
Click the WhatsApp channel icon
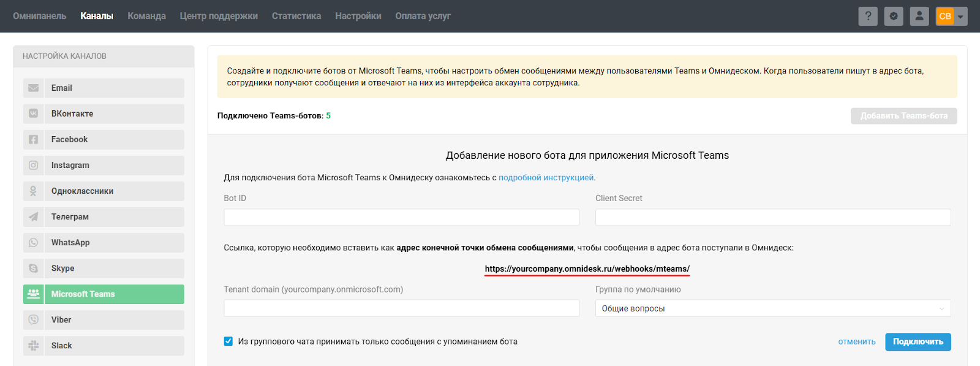click(x=33, y=243)
